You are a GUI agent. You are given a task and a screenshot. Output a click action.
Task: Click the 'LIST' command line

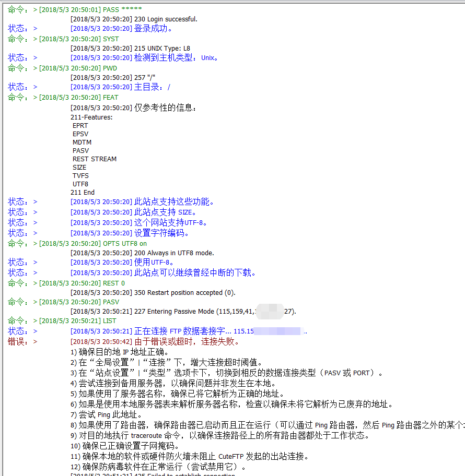point(62,321)
